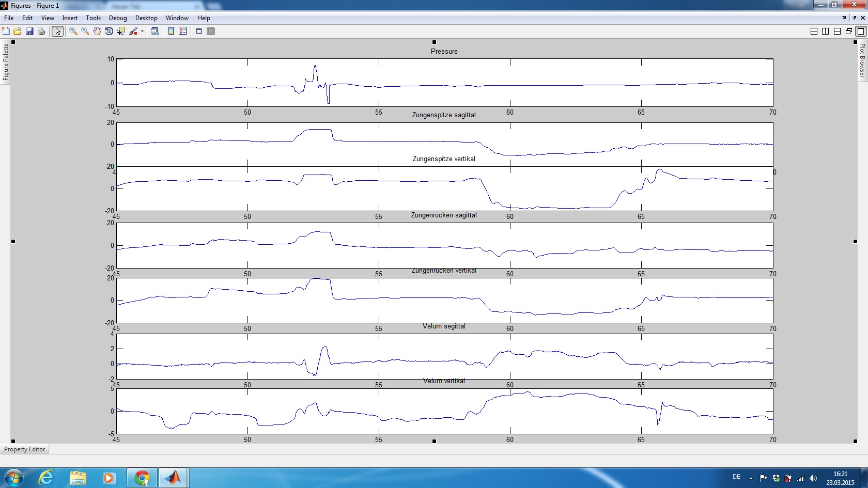Image resolution: width=868 pixels, height=488 pixels.
Task: Open the Insert menu
Action: [70, 18]
